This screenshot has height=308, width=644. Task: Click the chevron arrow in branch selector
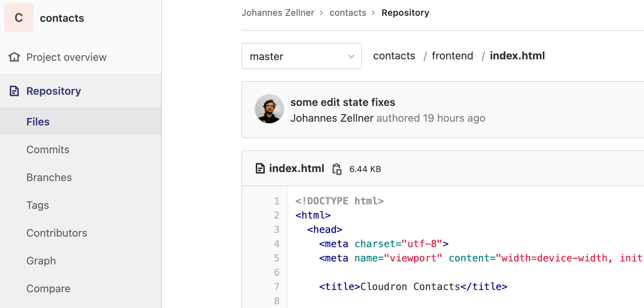click(351, 56)
